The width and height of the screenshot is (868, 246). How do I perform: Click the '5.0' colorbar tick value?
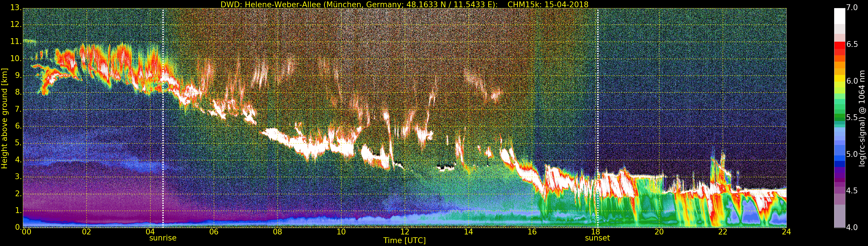coord(852,154)
